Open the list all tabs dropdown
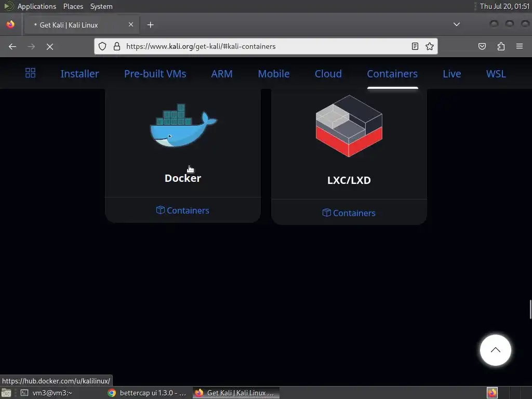 point(457,24)
